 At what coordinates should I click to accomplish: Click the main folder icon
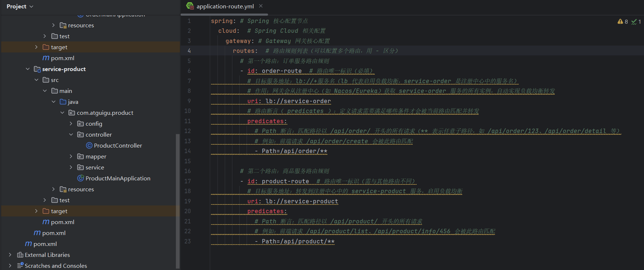[55, 91]
